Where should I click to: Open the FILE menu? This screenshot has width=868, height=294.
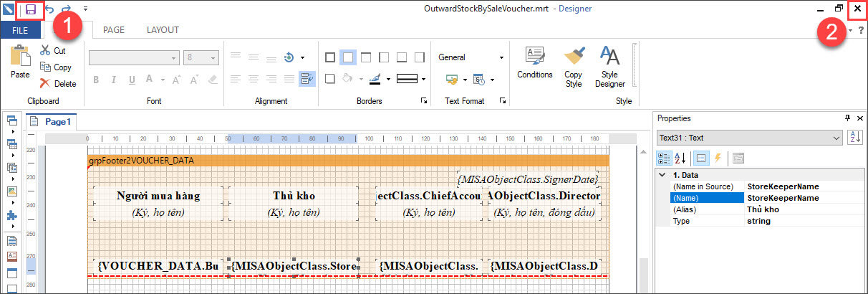pos(20,30)
